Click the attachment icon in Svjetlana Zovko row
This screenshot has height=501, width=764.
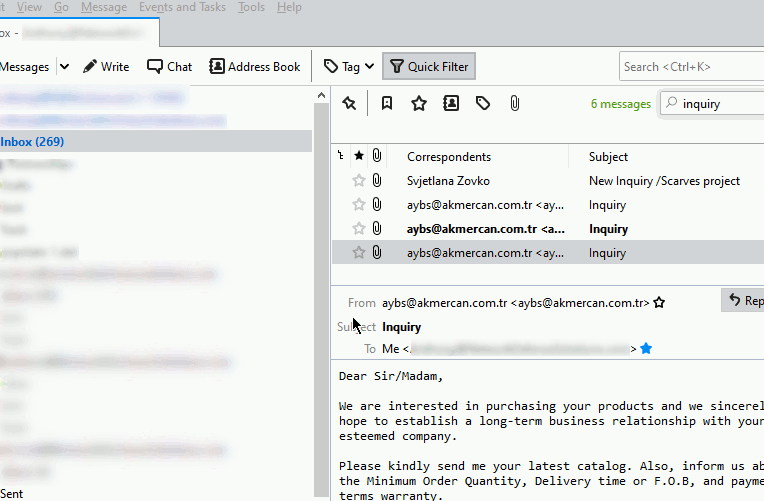click(377, 181)
